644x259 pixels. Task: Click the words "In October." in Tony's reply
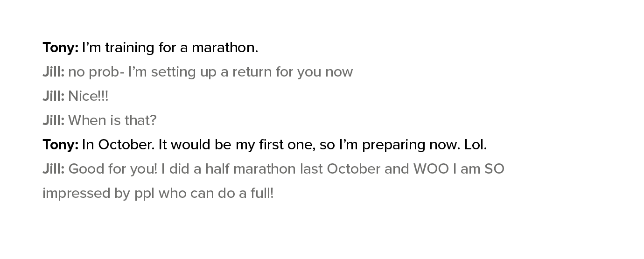[118, 145]
